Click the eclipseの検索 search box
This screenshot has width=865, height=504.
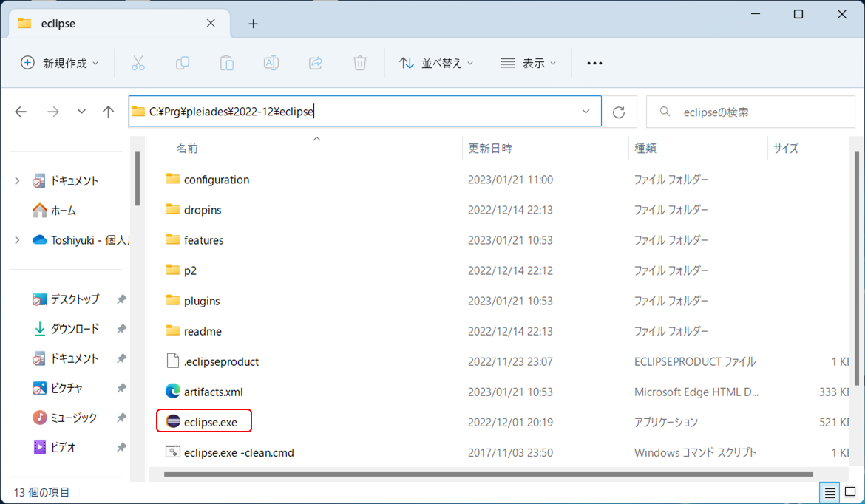[750, 112]
